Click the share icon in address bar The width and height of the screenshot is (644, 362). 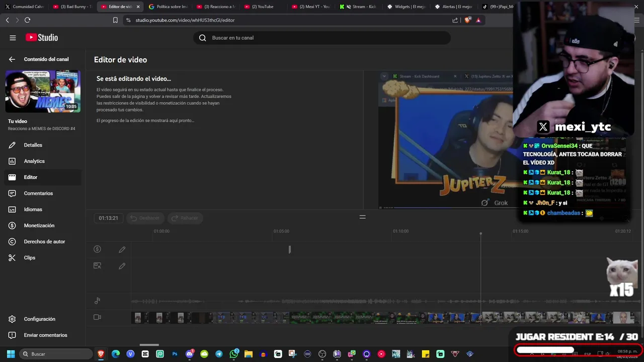point(455,20)
